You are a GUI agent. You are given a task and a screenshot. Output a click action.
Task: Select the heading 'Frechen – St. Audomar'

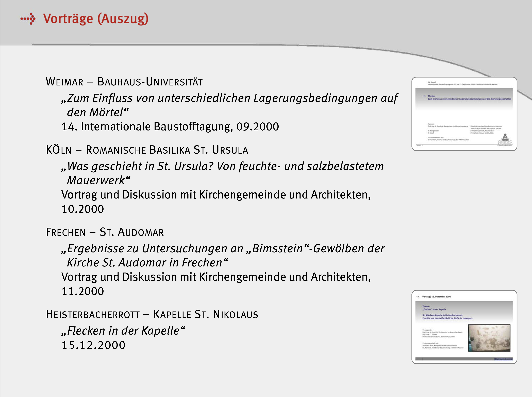(105, 232)
